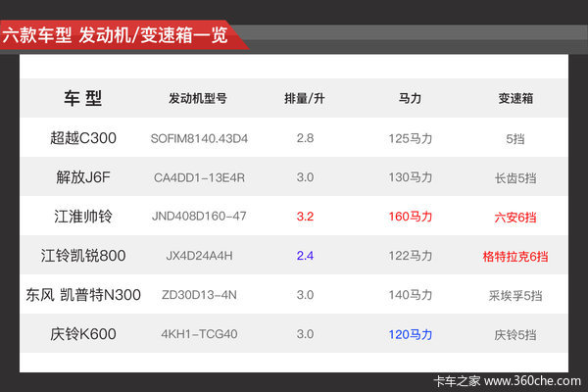Click the 江铃凯锐800 model name
The image size is (588, 392).
83,256
